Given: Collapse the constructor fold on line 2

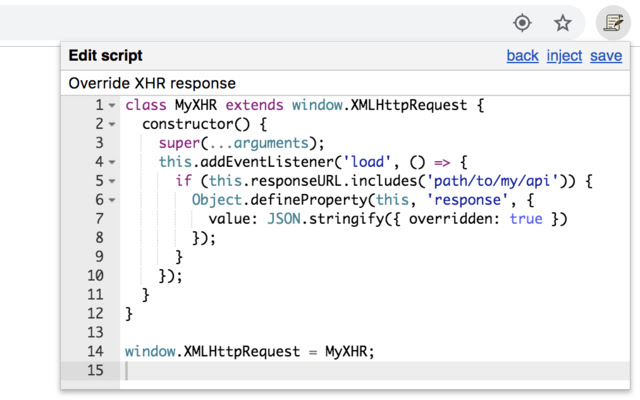Looking at the screenshot, I should (112, 124).
